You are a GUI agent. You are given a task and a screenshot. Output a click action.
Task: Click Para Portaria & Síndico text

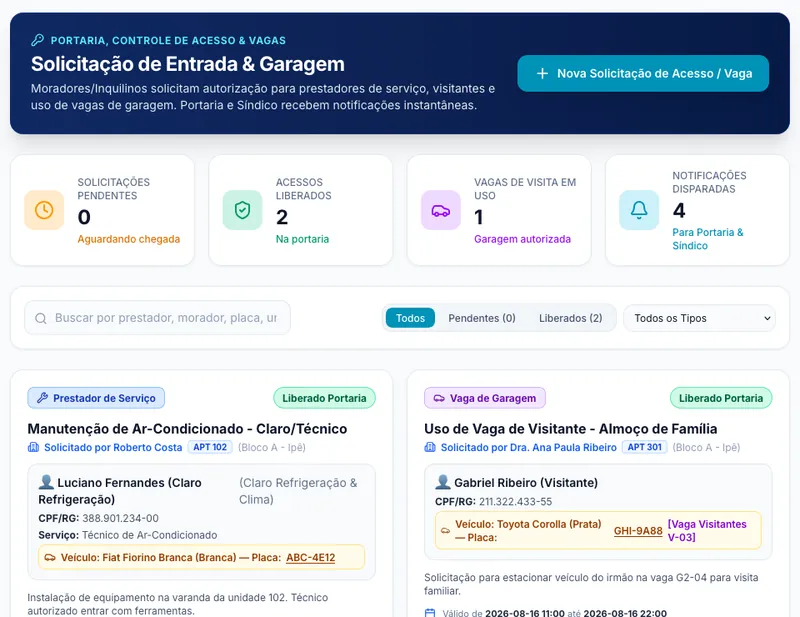[x=708, y=239]
